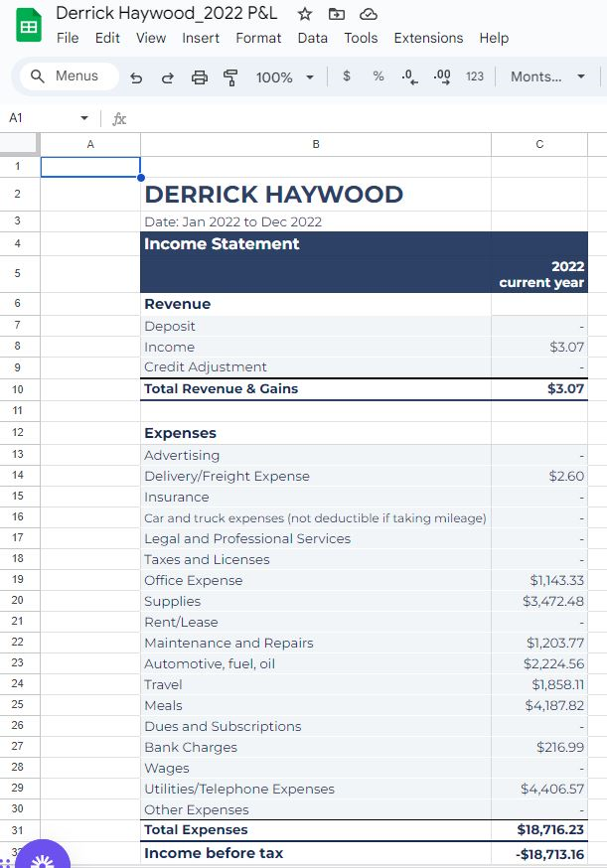The width and height of the screenshot is (607, 868).
Task: Select the Income value $3.07 cell
Action: click(539, 347)
